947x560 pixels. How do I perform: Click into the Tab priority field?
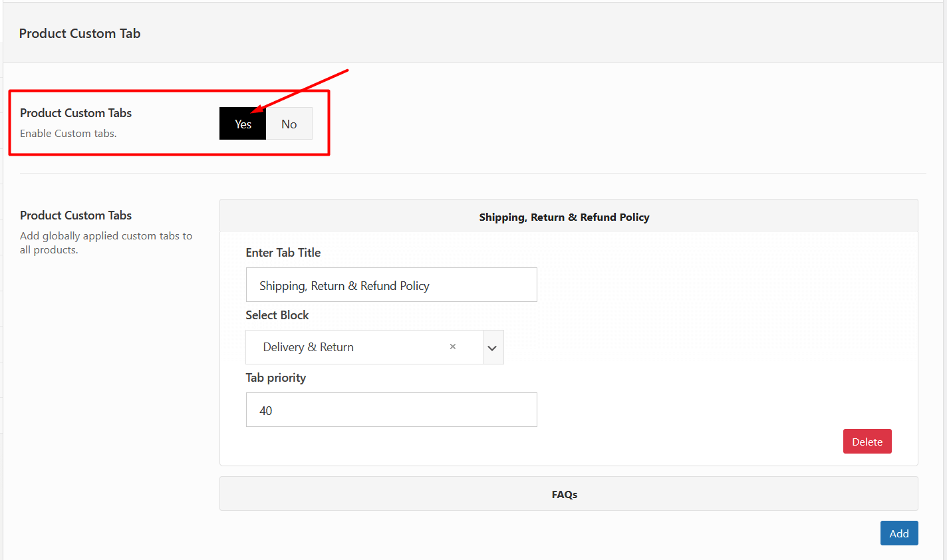(x=391, y=410)
